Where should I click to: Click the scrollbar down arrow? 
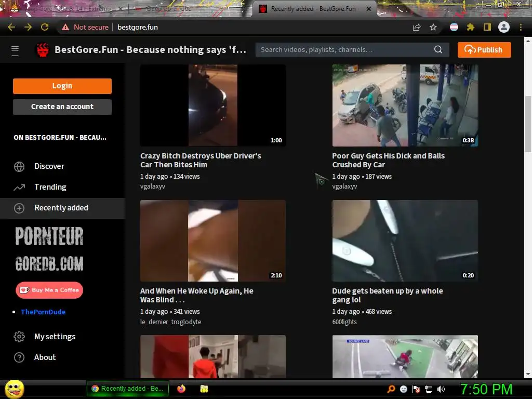pyautogui.click(x=528, y=374)
